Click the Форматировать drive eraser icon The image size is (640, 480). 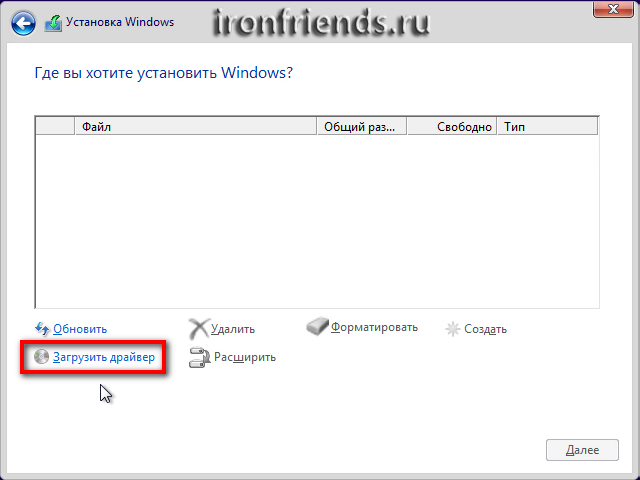[x=316, y=328]
